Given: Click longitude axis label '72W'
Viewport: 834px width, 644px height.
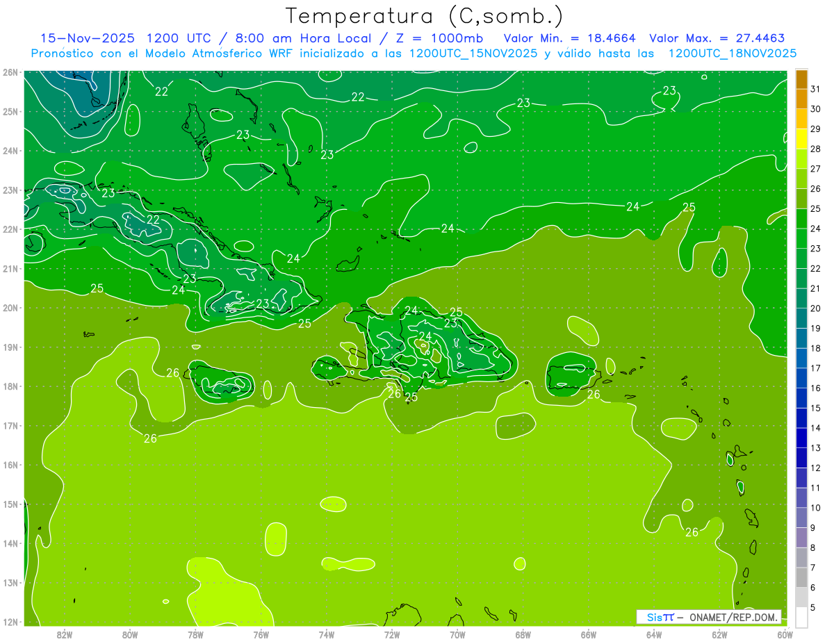Looking at the screenshot, I should click(x=392, y=634).
